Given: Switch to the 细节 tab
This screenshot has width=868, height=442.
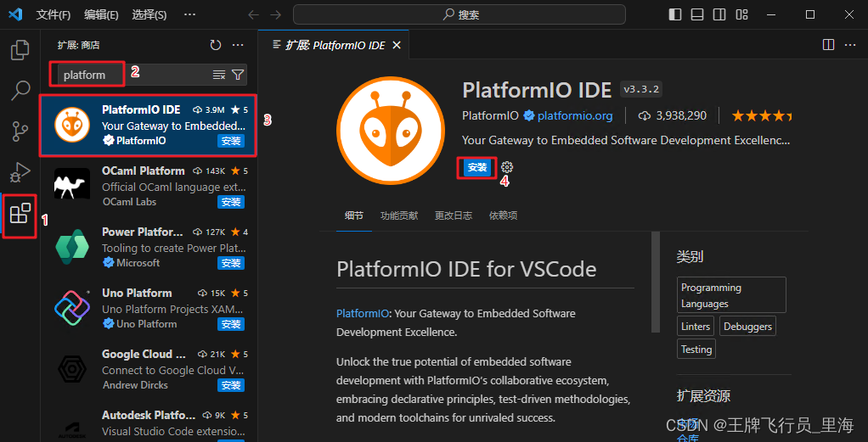Looking at the screenshot, I should (x=354, y=215).
